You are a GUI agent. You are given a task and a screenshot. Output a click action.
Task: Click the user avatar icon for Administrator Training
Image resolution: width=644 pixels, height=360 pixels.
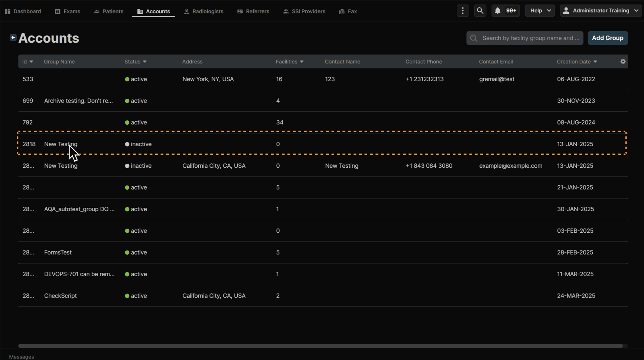click(566, 11)
